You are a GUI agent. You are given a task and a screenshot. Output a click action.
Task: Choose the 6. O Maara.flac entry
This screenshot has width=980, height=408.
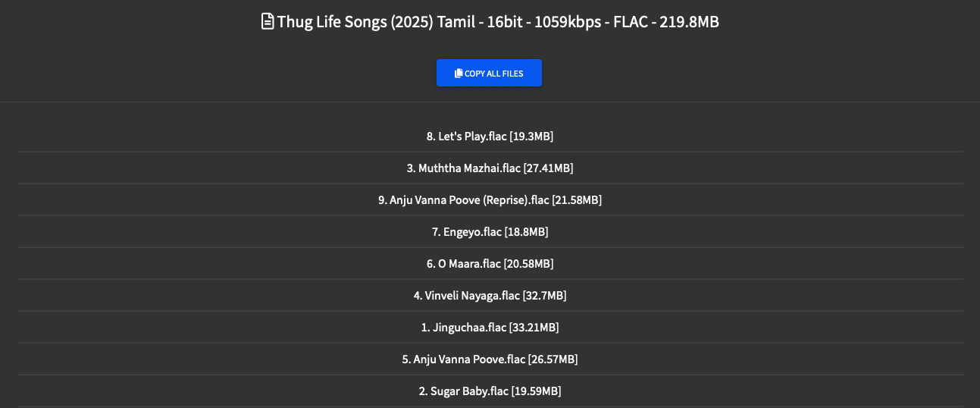coord(490,264)
